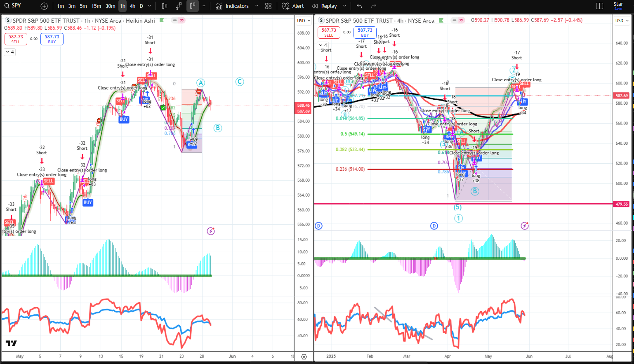This screenshot has width=634, height=364.
Task: Click the 588.46 price label on the 1h price axis
Action: click(x=304, y=105)
